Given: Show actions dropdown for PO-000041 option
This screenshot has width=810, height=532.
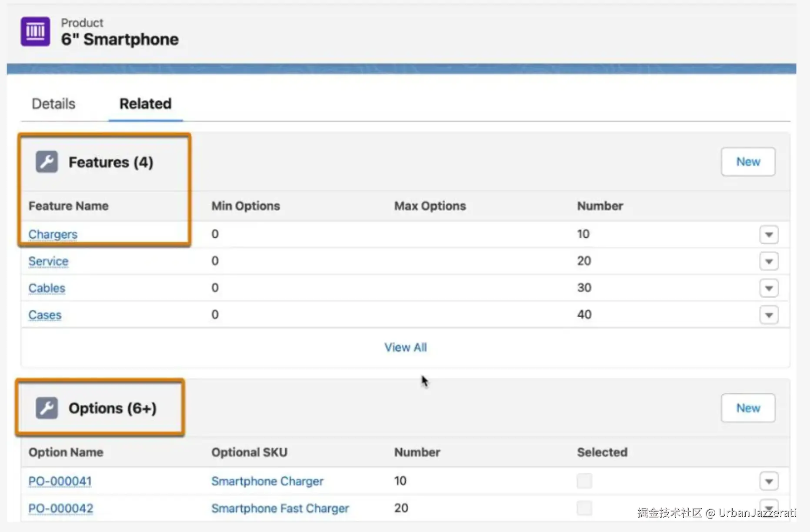Looking at the screenshot, I should coord(768,481).
